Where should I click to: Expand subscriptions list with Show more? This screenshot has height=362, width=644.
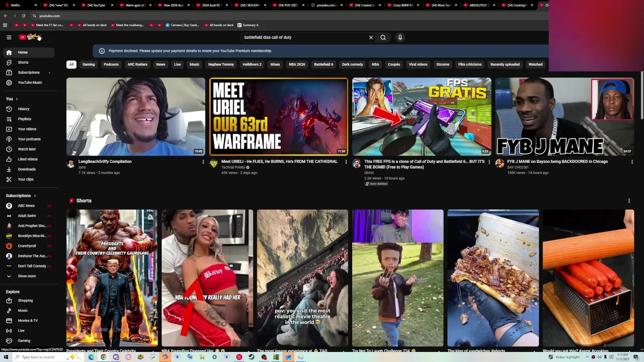[29, 276]
